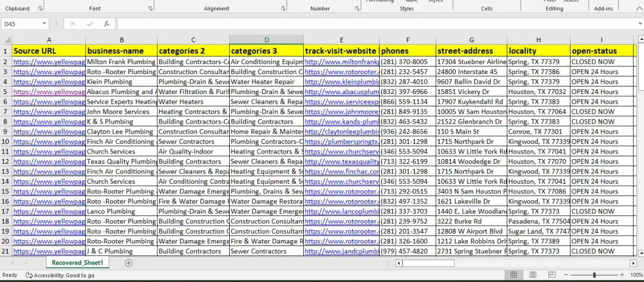This screenshot has height=282, width=644.
Task: Click the zoom in plus button
Action: pyautogui.click(x=623, y=275)
